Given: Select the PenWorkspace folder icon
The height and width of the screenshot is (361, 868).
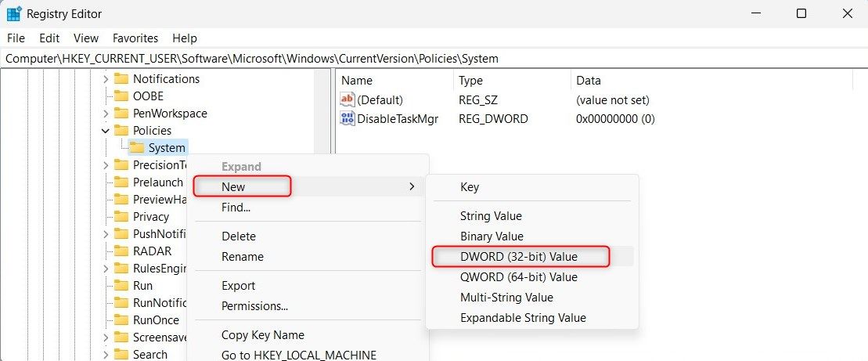Looking at the screenshot, I should click(121, 114).
